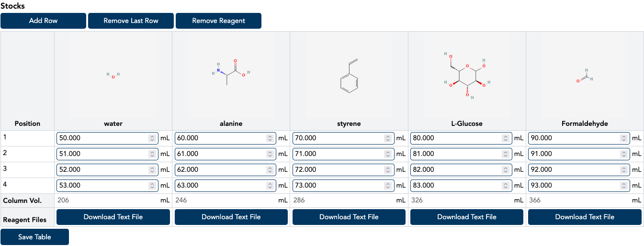The image size is (644, 246).
Task: Use stepper on styrene position 3 volume
Action: pos(388,170)
